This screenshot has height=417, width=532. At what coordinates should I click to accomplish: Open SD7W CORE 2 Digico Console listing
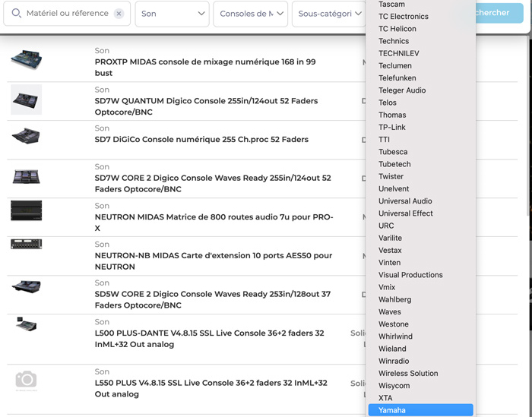tap(213, 183)
